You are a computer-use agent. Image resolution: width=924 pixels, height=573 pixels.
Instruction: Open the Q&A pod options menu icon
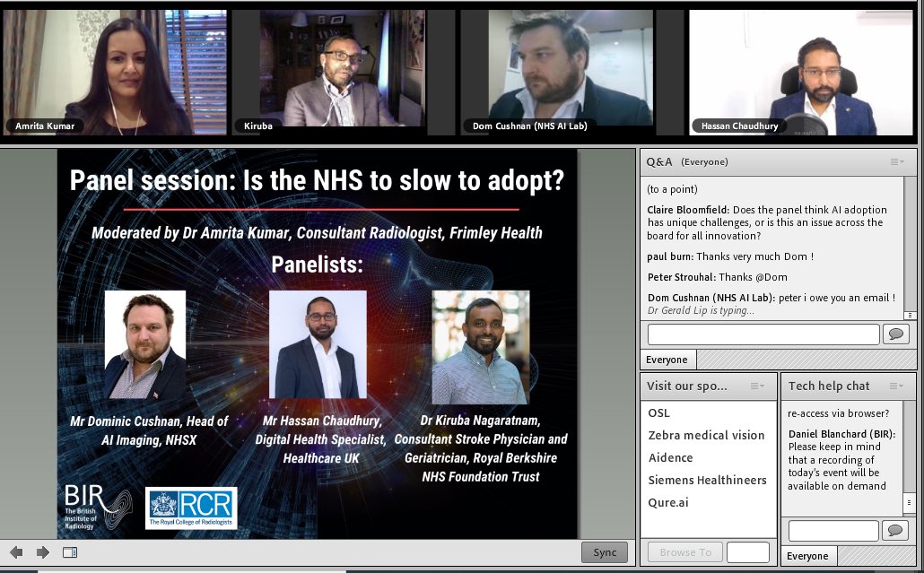click(893, 161)
